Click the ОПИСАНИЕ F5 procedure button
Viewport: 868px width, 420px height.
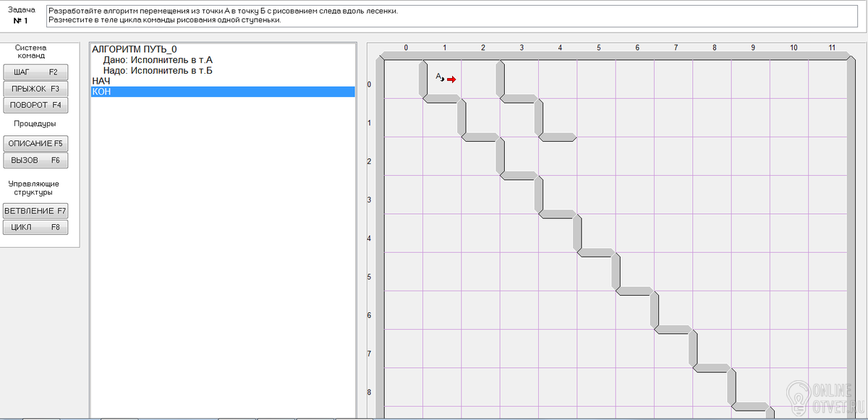coord(35,143)
